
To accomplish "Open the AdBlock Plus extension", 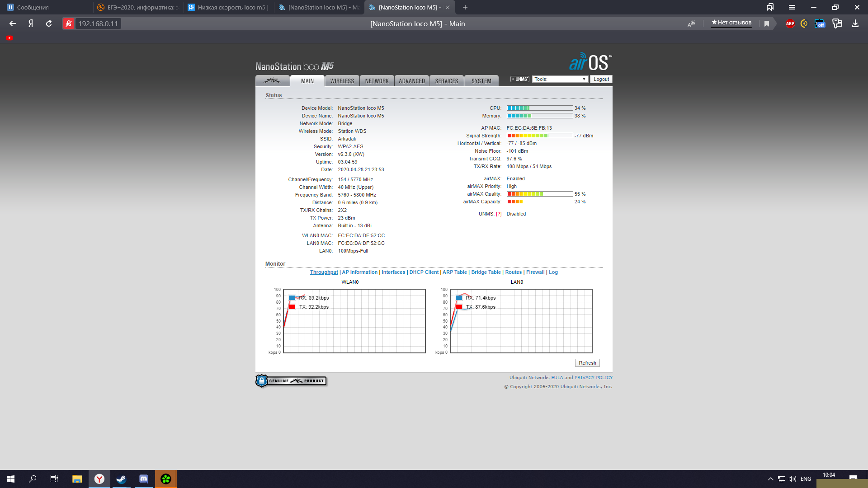I will [790, 23].
